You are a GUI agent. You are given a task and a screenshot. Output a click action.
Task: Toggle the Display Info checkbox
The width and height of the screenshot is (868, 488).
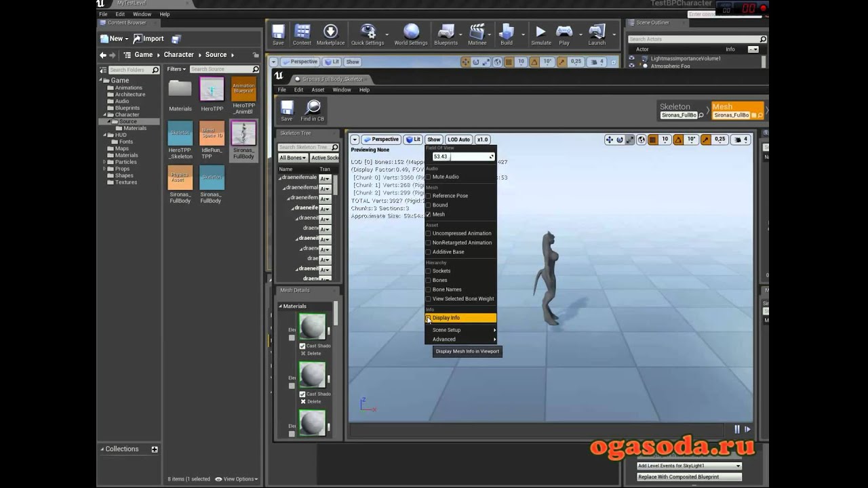[428, 318]
